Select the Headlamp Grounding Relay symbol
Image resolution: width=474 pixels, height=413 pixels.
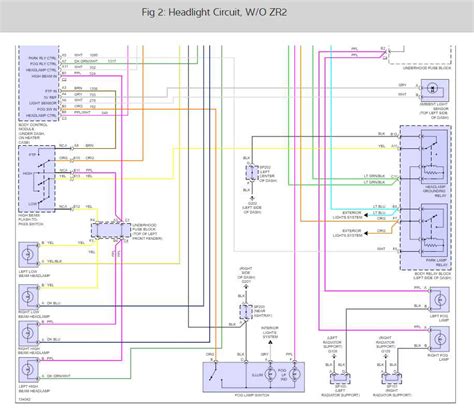pyautogui.click(x=434, y=156)
